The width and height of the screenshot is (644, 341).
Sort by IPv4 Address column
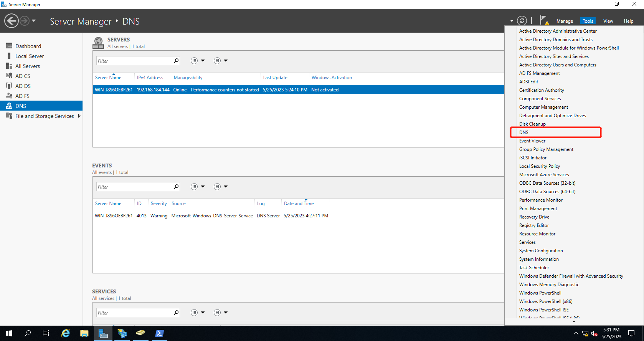point(150,78)
